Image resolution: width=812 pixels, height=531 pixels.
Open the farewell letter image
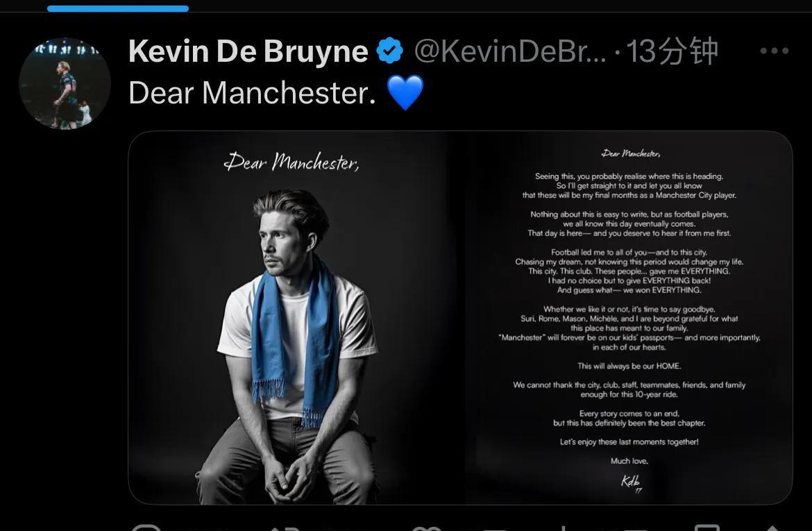click(627, 318)
